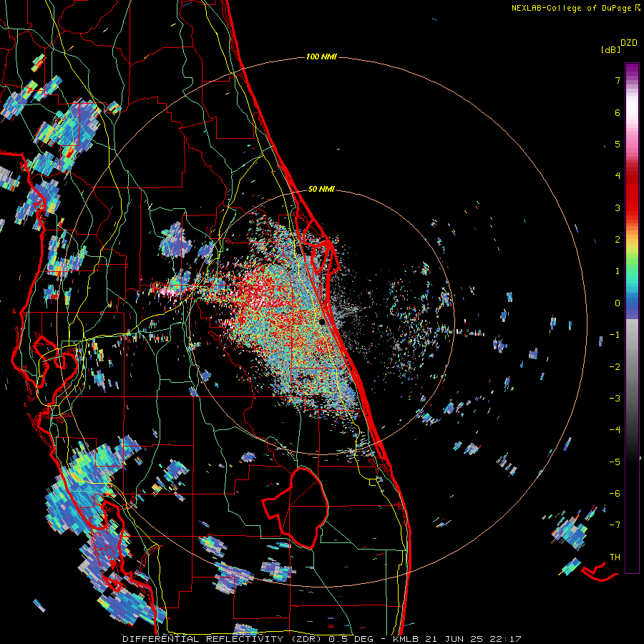Click the 2 tick on the color scale

coord(618,240)
